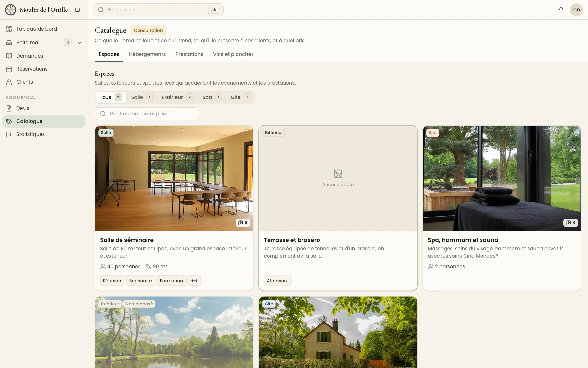The image size is (588, 368).
Task: Click the Demandes book icon
Action: coord(9,56)
